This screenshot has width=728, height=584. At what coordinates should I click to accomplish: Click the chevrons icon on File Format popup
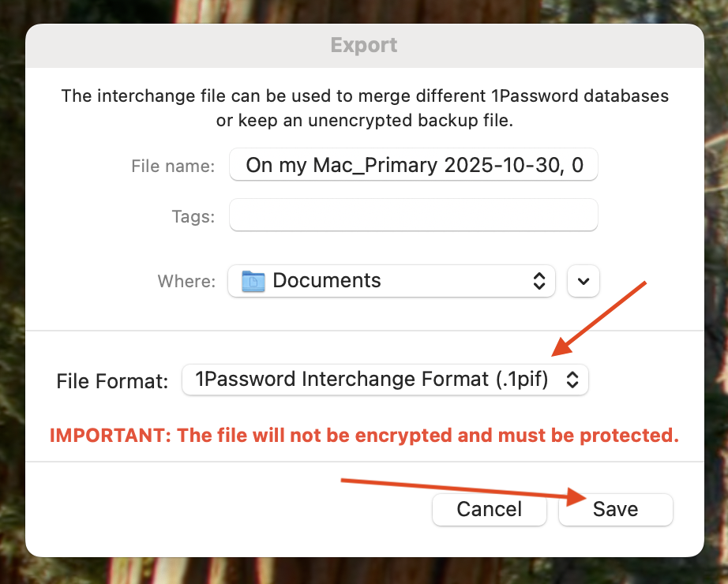(x=576, y=380)
